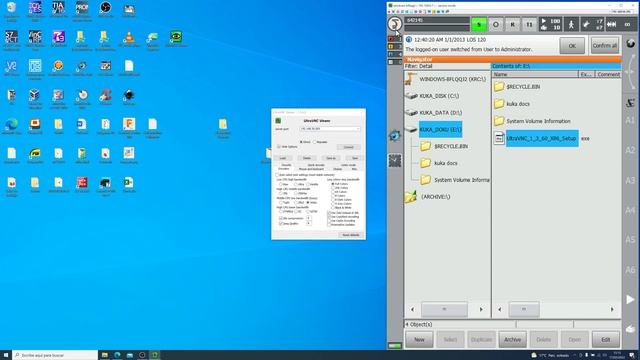Click the globe world-coordinate icon on KUKA panel
The height and width of the screenshot is (360, 640).
click(x=631, y=43)
